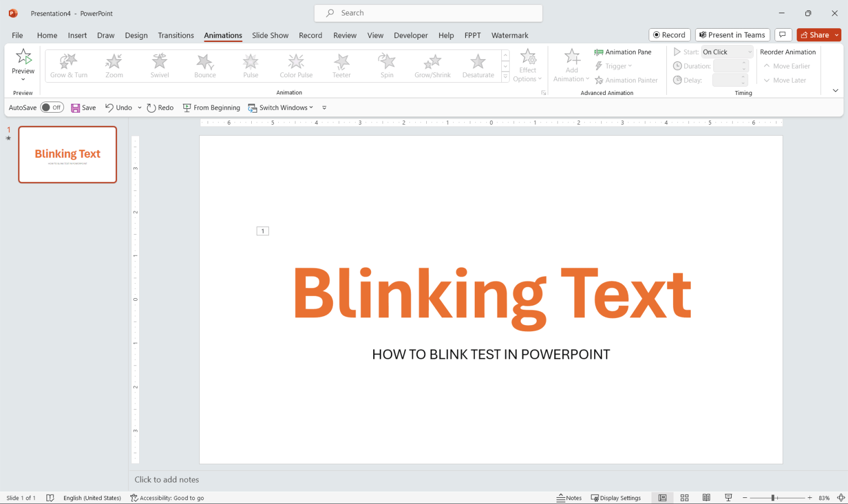848x504 pixels.
Task: Toggle AutoSave on
Action: 52,107
